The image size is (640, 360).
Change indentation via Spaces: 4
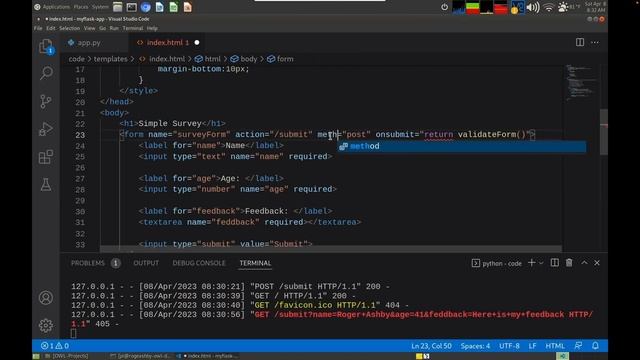(x=475, y=346)
